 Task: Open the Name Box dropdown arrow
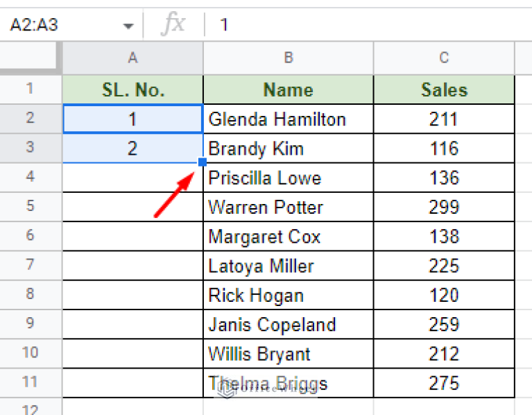pos(128,26)
